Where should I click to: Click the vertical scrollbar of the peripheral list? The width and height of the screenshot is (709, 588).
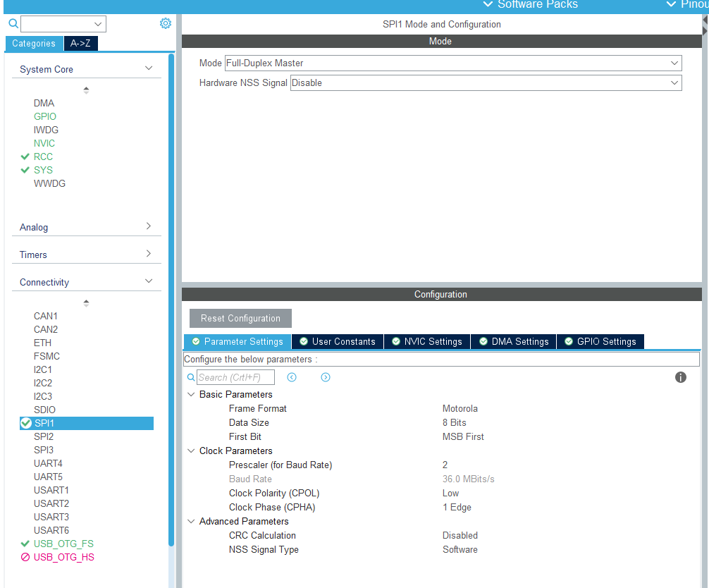(x=171, y=300)
